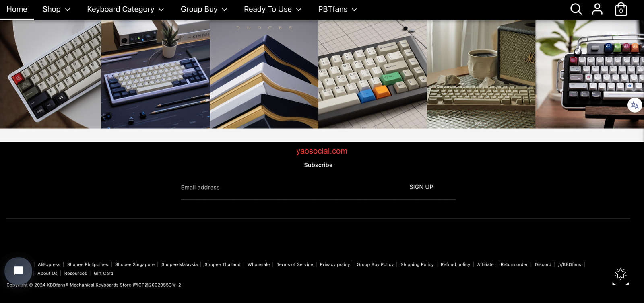Click the language translate icon
The height and width of the screenshot is (303, 644).
pos(635,105)
